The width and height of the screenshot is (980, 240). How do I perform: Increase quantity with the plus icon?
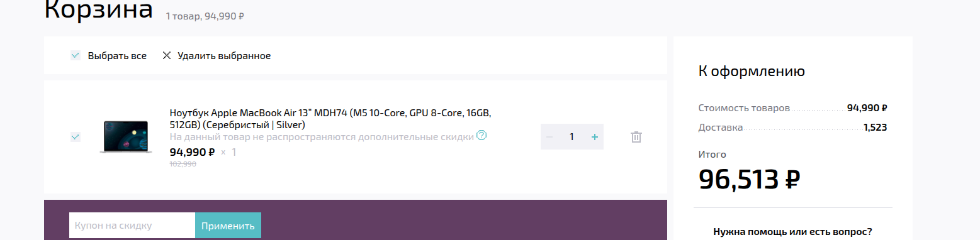point(594,137)
